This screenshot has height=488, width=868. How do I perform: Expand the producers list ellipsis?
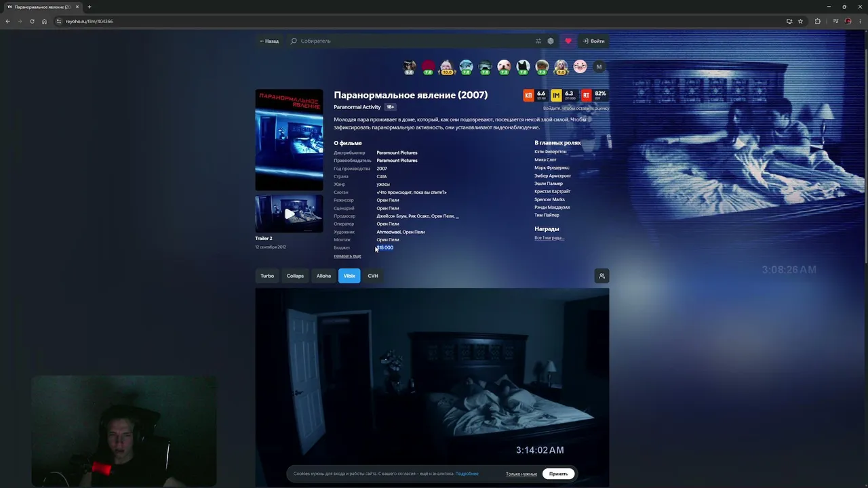click(457, 216)
